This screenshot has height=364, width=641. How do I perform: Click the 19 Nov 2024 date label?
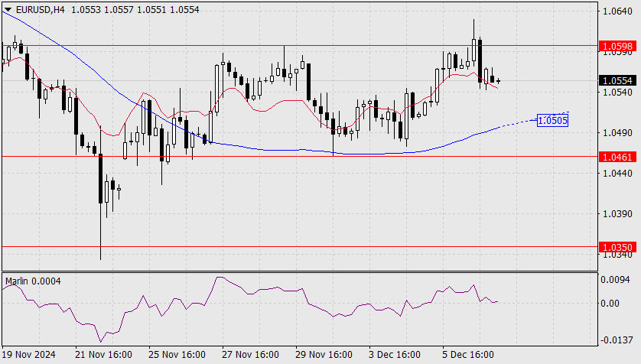pyautogui.click(x=28, y=354)
